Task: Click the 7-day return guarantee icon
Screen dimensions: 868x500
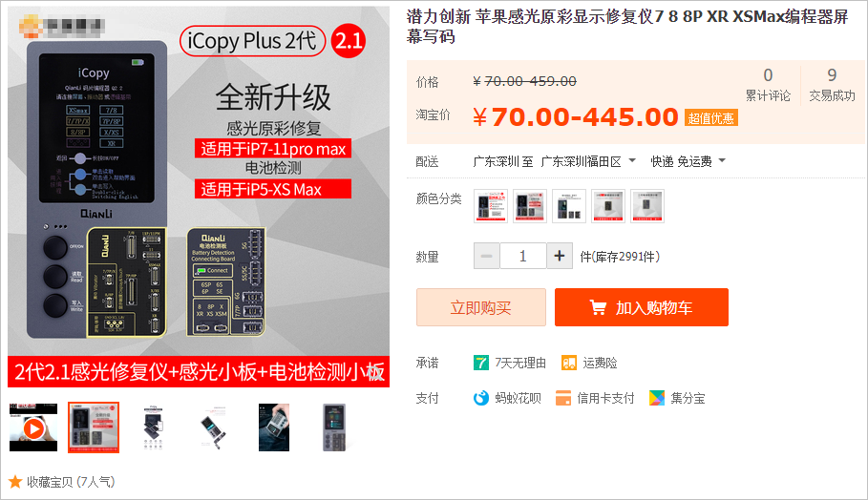Action: [481, 363]
